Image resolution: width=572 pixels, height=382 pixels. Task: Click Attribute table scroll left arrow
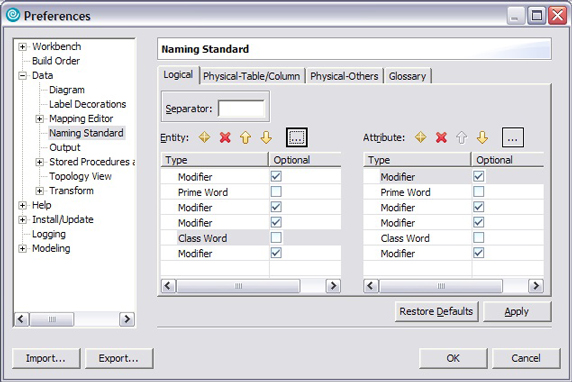click(371, 286)
